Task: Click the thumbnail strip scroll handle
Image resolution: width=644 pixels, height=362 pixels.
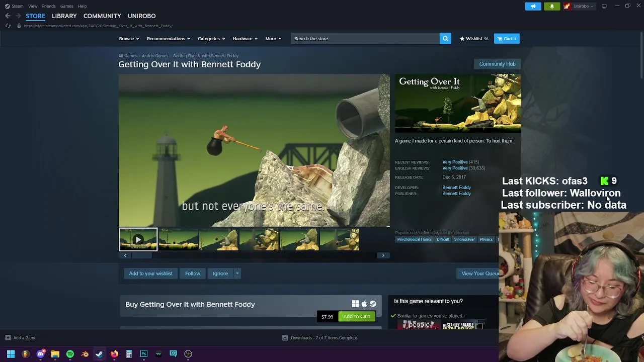Action: pos(141,255)
